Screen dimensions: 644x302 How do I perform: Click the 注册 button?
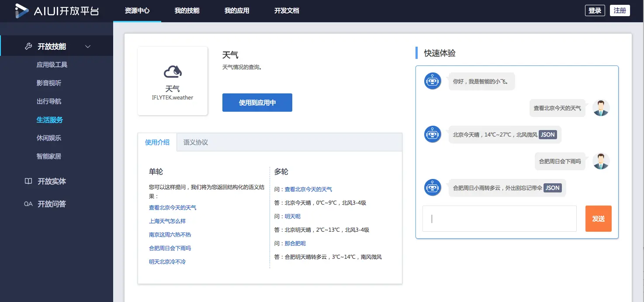[620, 11]
